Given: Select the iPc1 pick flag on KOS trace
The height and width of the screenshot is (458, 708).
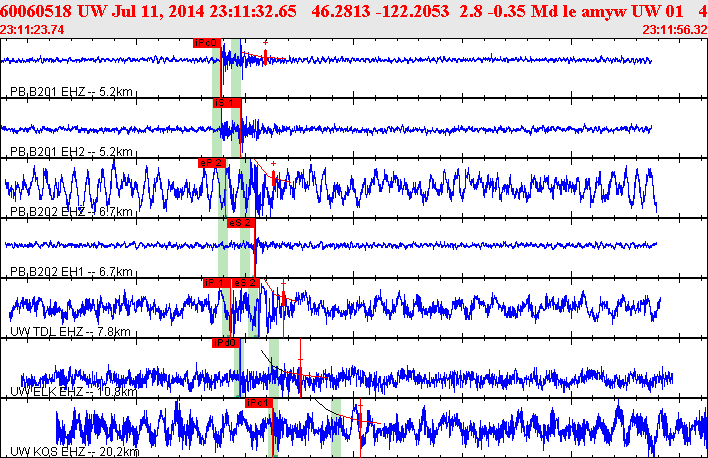Looking at the screenshot, I should coord(258,402).
